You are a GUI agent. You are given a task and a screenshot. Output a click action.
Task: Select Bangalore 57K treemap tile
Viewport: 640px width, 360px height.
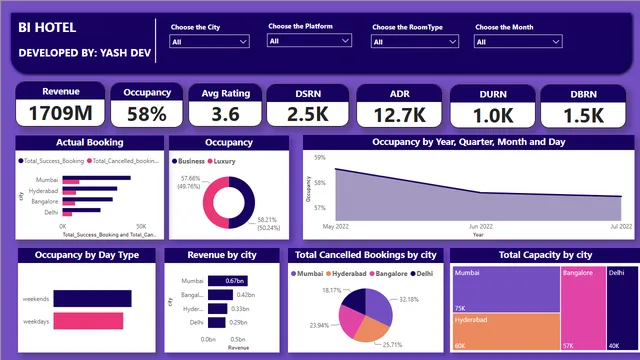pos(583,308)
